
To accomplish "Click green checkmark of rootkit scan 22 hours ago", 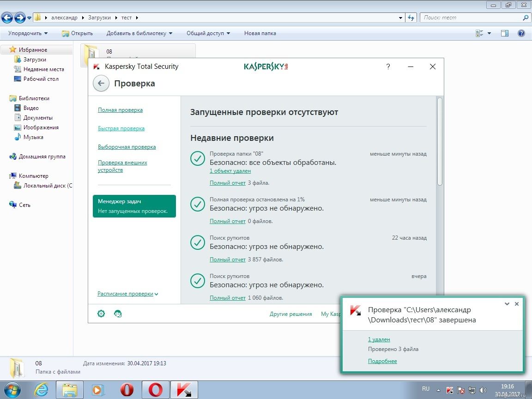I will click(x=198, y=242).
